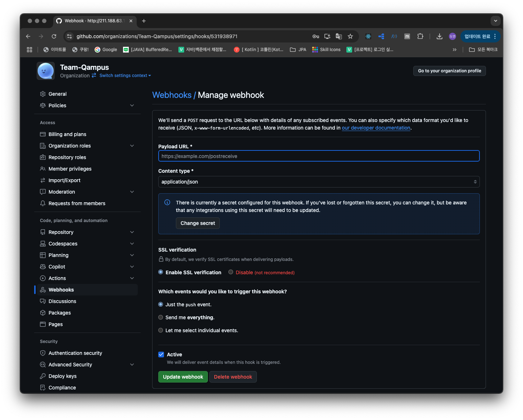Click the browser back arrow
This screenshot has width=523, height=420.
tap(28, 36)
